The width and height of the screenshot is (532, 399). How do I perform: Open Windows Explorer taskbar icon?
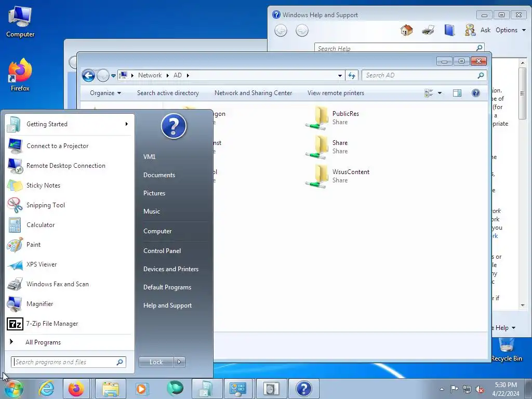[111, 389]
